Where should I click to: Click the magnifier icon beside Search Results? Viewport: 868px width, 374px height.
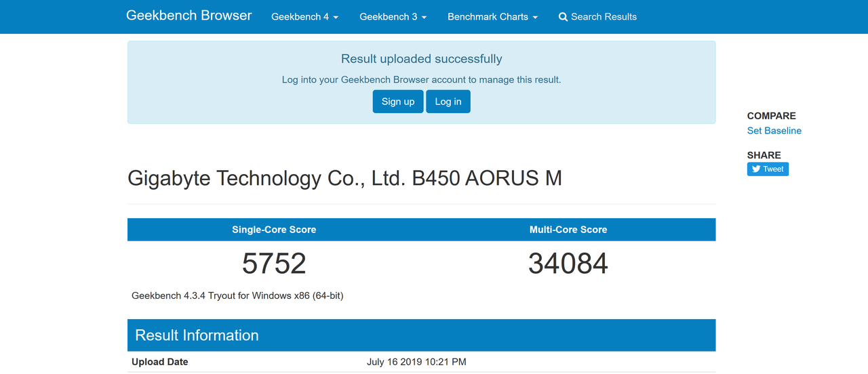click(x=563, y=17)
